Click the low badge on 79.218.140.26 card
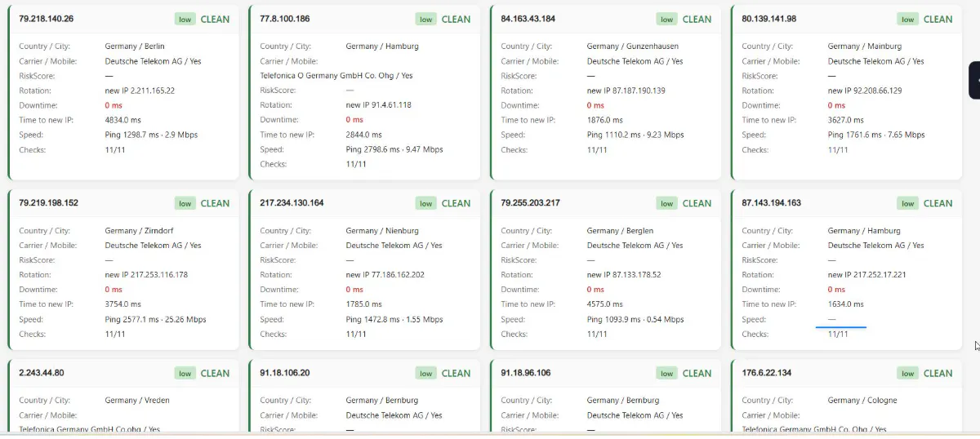 185,20
